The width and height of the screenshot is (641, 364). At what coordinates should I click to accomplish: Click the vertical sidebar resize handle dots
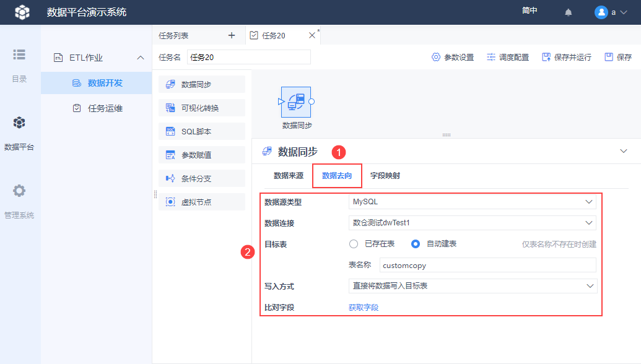pyautogui.click(x=155, y=194)
